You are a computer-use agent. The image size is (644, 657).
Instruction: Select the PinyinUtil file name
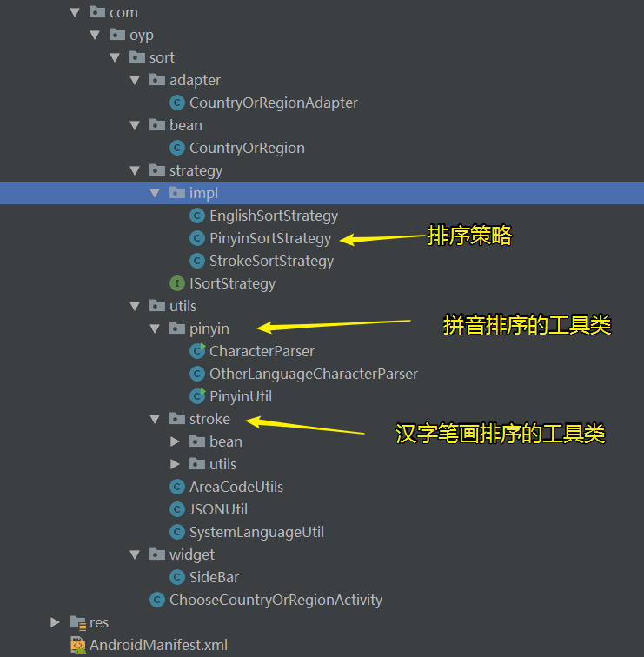[241, 397]
